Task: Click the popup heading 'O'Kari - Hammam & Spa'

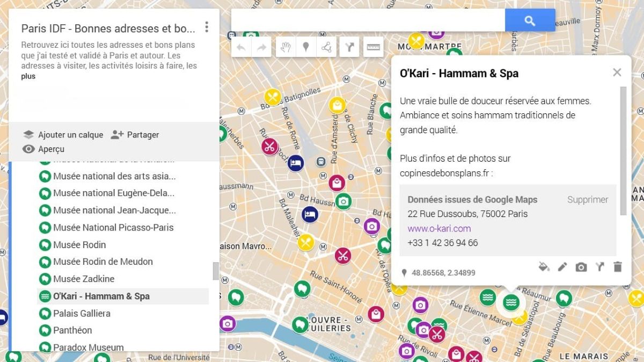Action: click(x=459, y=74)
